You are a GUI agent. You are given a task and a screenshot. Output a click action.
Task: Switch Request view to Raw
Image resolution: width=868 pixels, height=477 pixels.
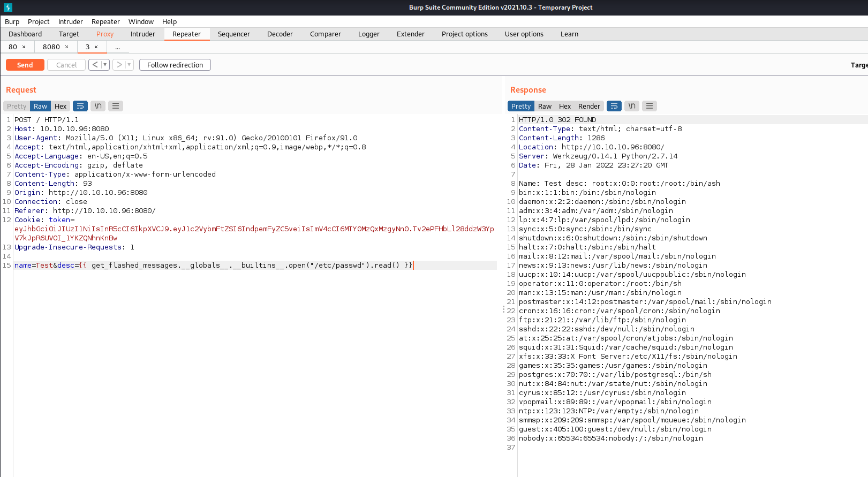pyautogui.click(x=41, y=106)
